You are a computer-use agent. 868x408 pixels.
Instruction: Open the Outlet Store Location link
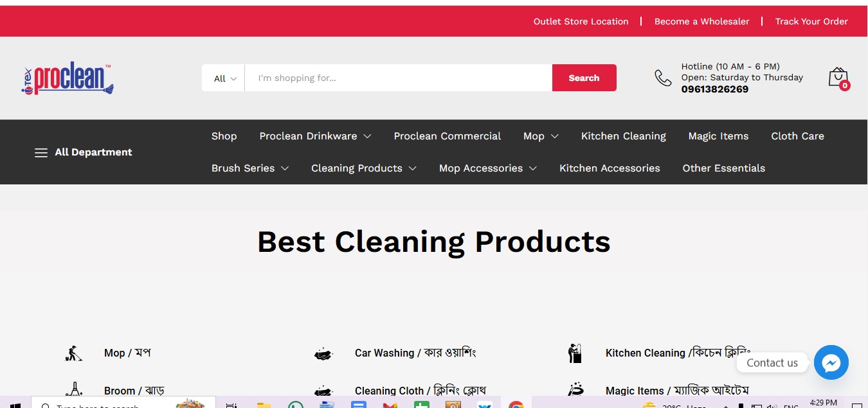coord(581,21)
